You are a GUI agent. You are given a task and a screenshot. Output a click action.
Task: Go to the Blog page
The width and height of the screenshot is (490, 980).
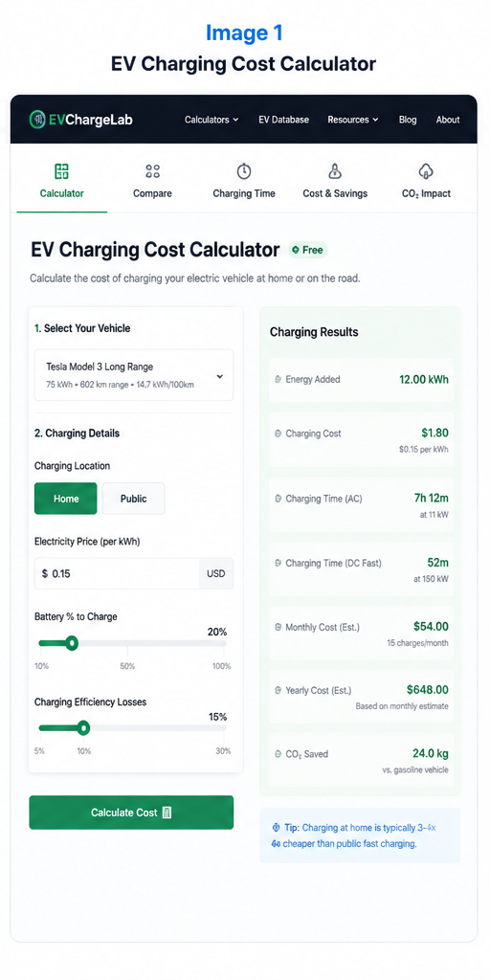click(408, 120)
